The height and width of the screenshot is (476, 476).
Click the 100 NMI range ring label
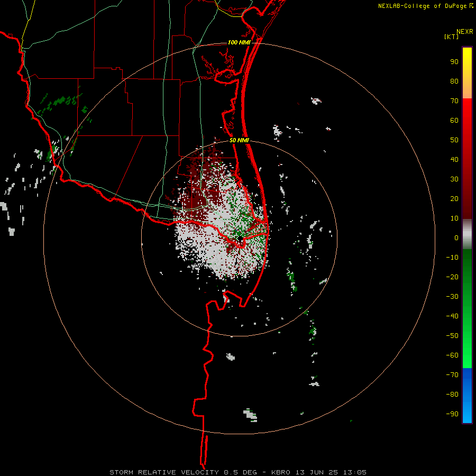pos(239,42)
